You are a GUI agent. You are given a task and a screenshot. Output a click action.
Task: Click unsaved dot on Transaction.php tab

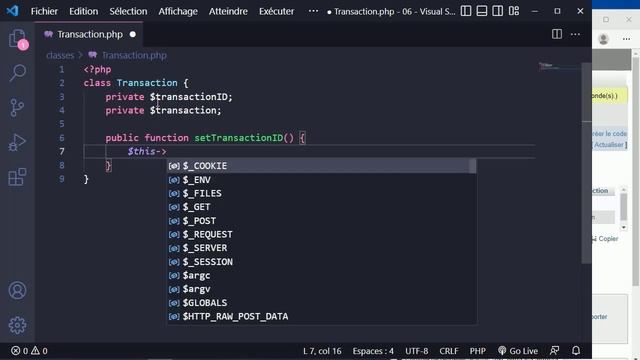tap(133, 34)
